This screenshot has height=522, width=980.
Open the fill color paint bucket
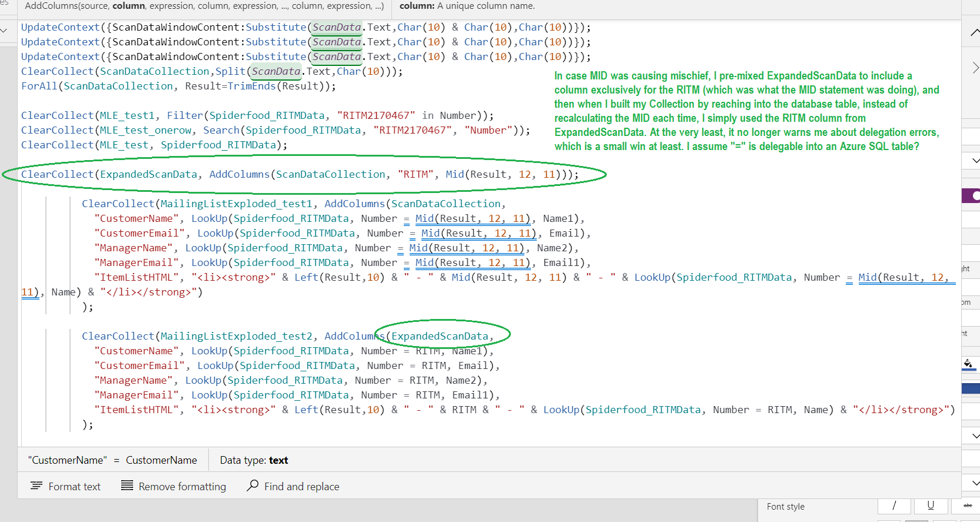[x=969, y=364]
